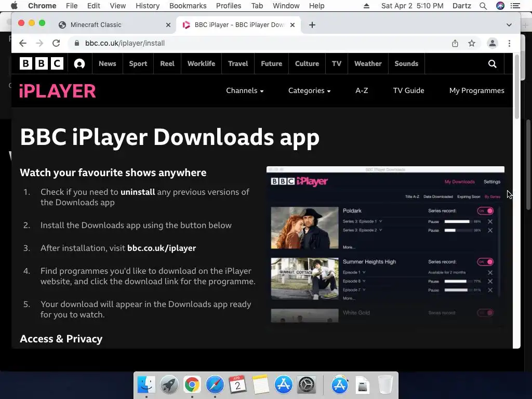Screen dimensions: 532x399
Task: Open Launchpad from the dock
Action: pos(169,384)
